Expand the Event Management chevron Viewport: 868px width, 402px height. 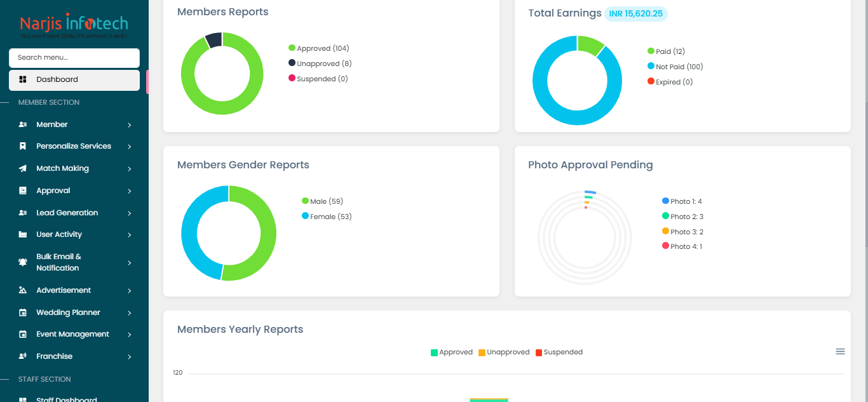point(130,335)
